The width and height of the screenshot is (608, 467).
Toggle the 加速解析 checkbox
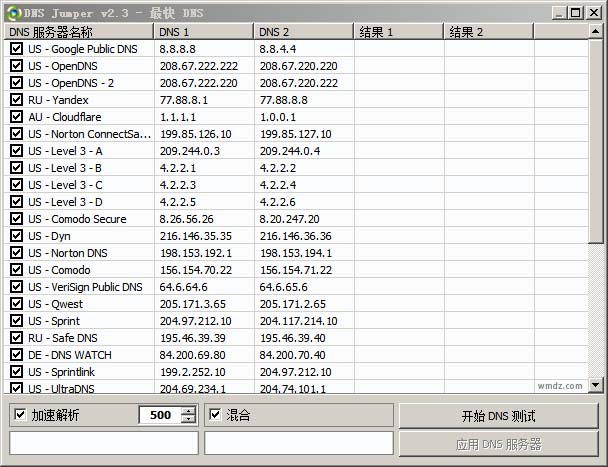tap(19, 415)
